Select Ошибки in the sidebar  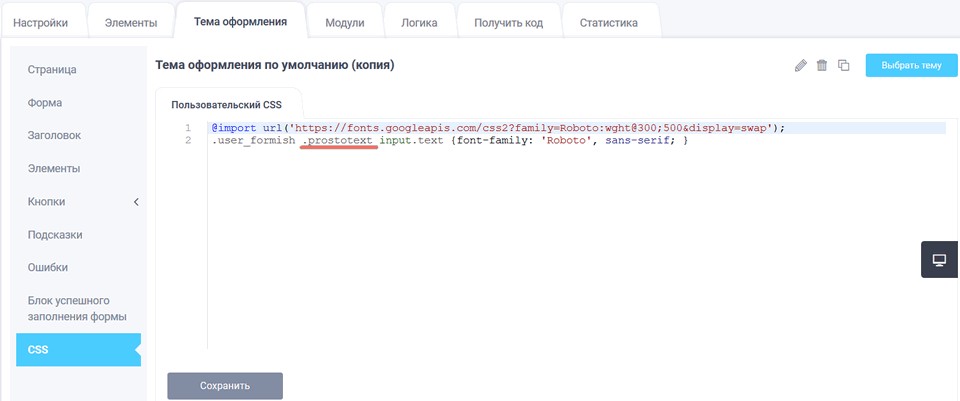pyautogui.click(x=49, y=268)
